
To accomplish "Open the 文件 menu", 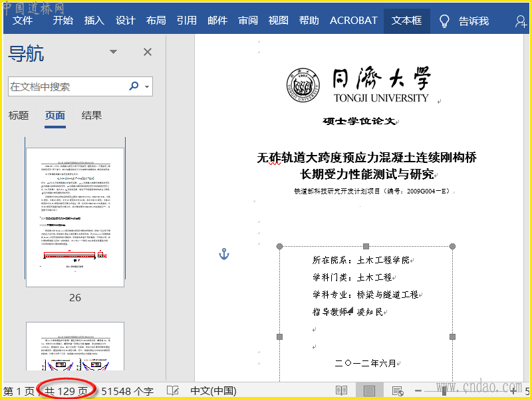I will 23,21.
